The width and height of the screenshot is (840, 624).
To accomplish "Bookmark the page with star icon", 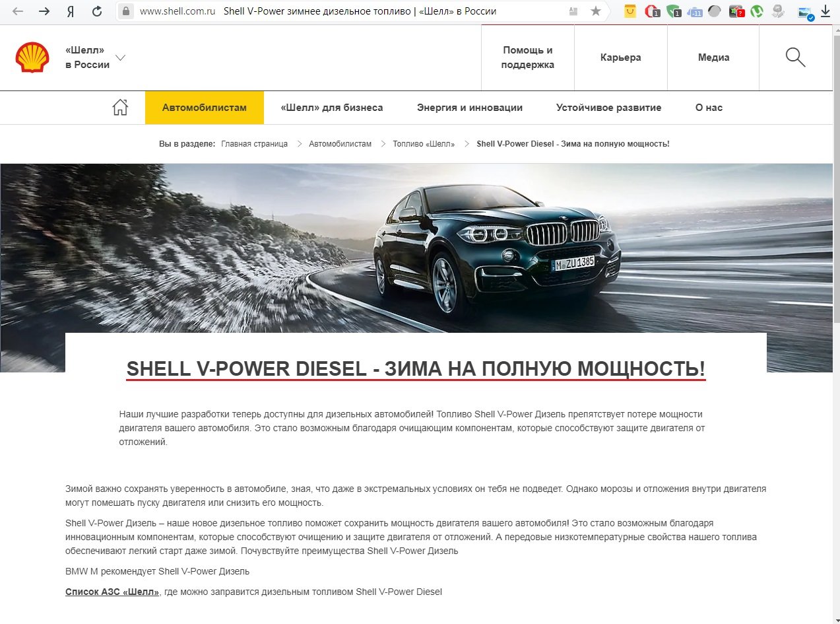I will (596, 11).
